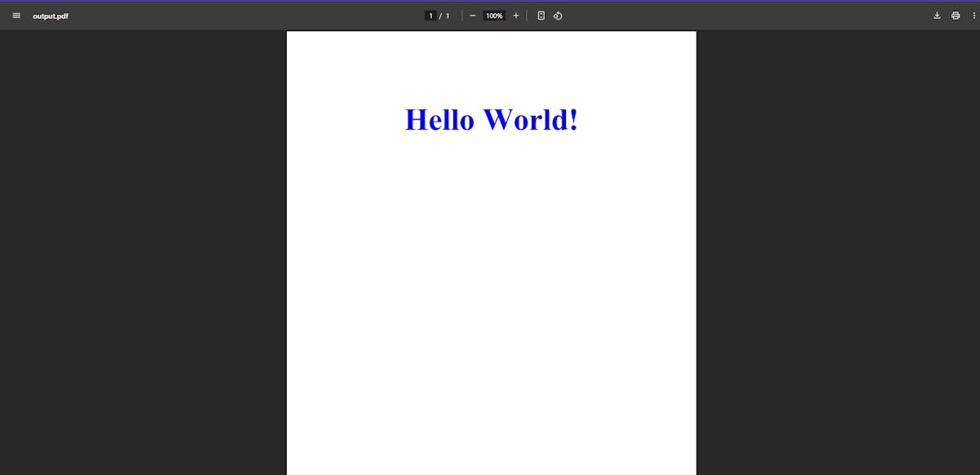Click the page count indicator showing 1
Screen dimensions: 980x475
[447, 15]
